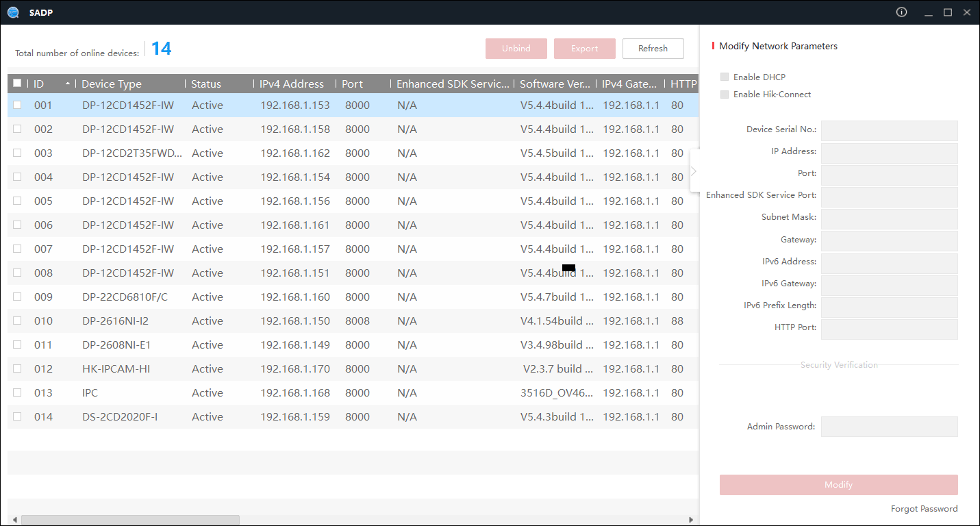Click Active status for device 007
The height and width of the screenshot is (526, 980).
(x=208, y=249)
